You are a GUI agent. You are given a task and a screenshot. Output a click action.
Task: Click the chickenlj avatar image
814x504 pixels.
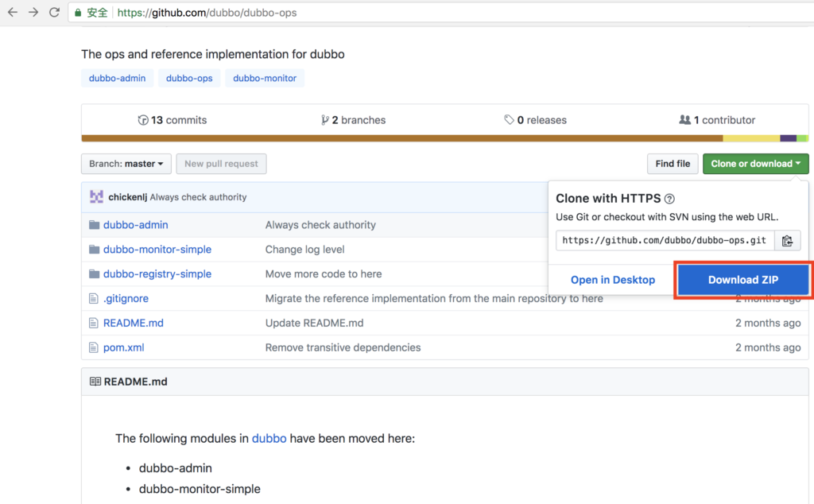tap(96, 196)
